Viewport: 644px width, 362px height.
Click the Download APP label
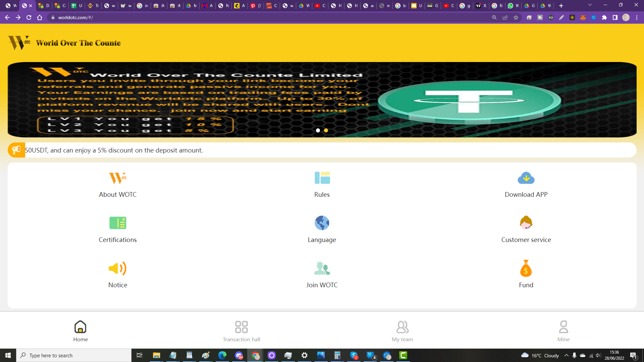point(526,194)
